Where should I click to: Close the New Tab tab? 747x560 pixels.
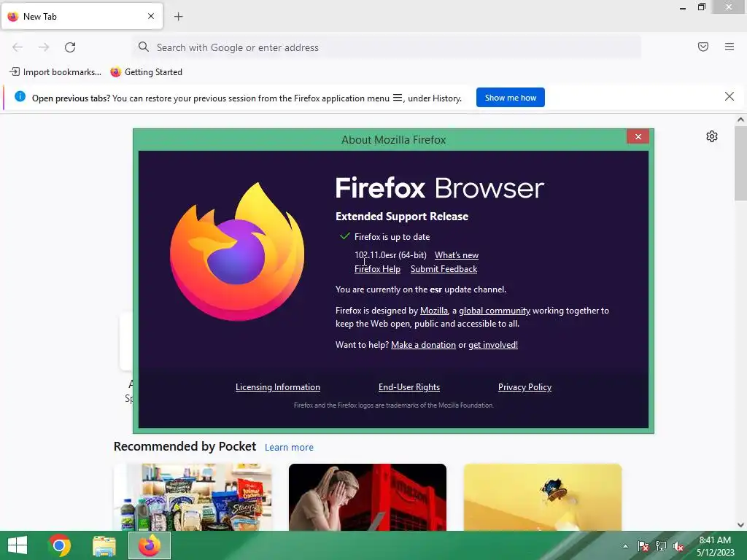point(151,16)
